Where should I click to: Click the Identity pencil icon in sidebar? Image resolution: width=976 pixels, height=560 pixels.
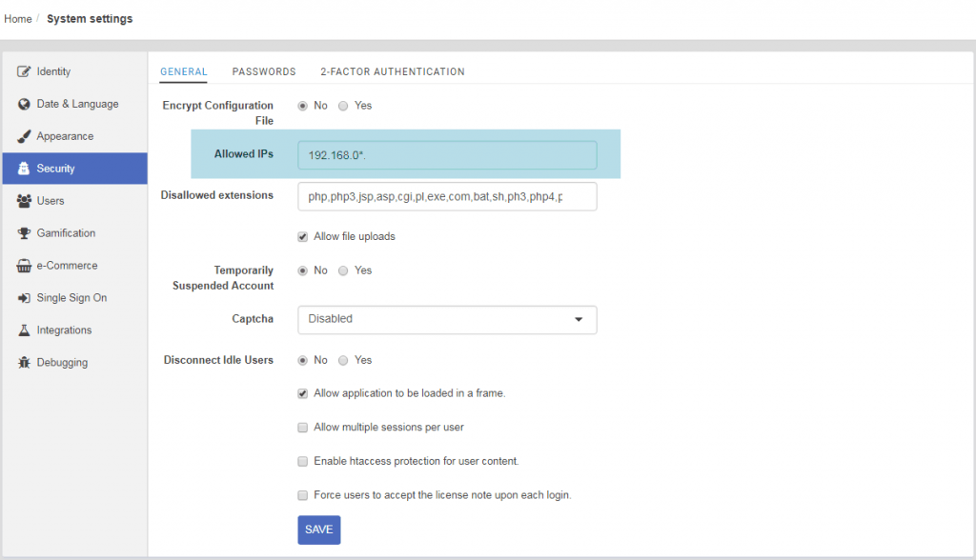(25, 71)
